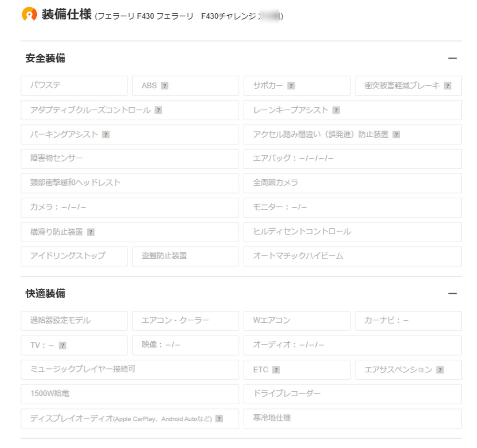The height and width of the screenshot is (448, 477).
Task: Open the エアサスペンション help icon
Action: pyautogui.click(x=440, y=370)
